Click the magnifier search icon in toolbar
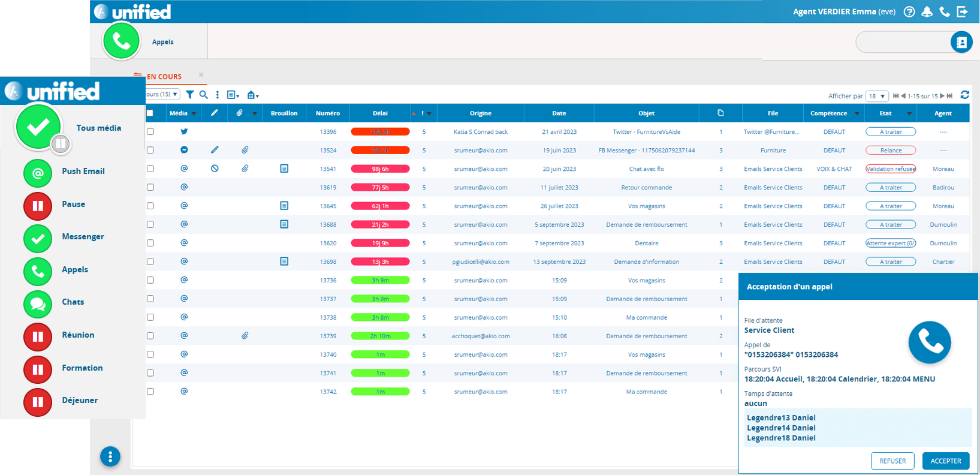 coord(204,95)
